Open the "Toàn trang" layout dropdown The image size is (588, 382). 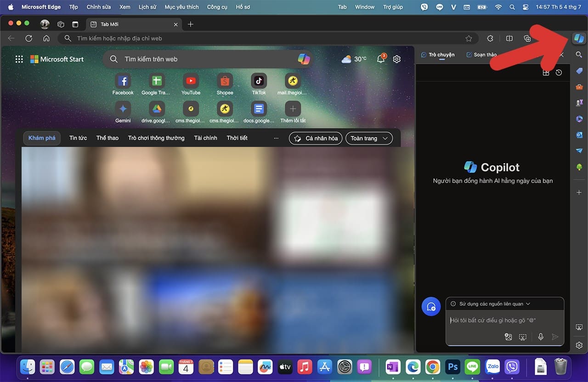point(369,138)
